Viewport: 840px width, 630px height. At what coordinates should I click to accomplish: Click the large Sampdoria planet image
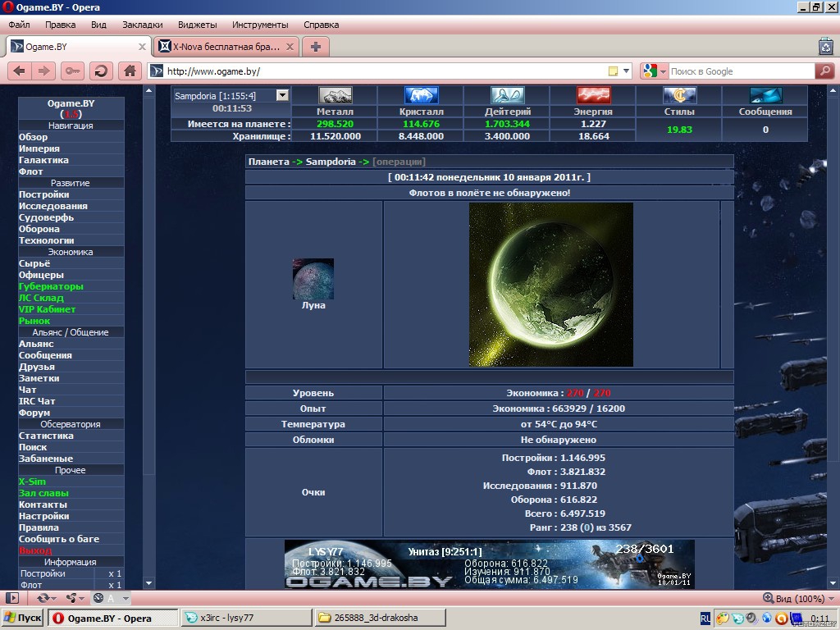click(x=551, y=285)
